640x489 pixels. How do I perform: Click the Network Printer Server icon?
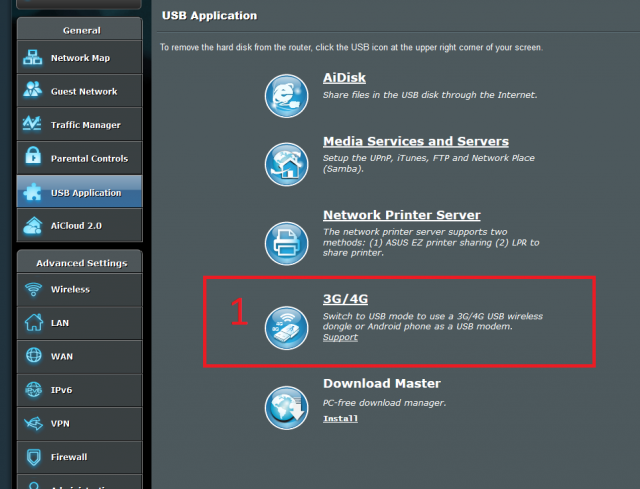[x=285, y=241]
